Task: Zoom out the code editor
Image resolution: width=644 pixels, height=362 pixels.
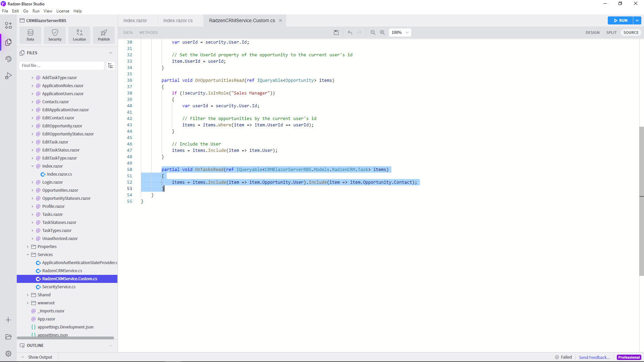Action: (x=373, y=33)
